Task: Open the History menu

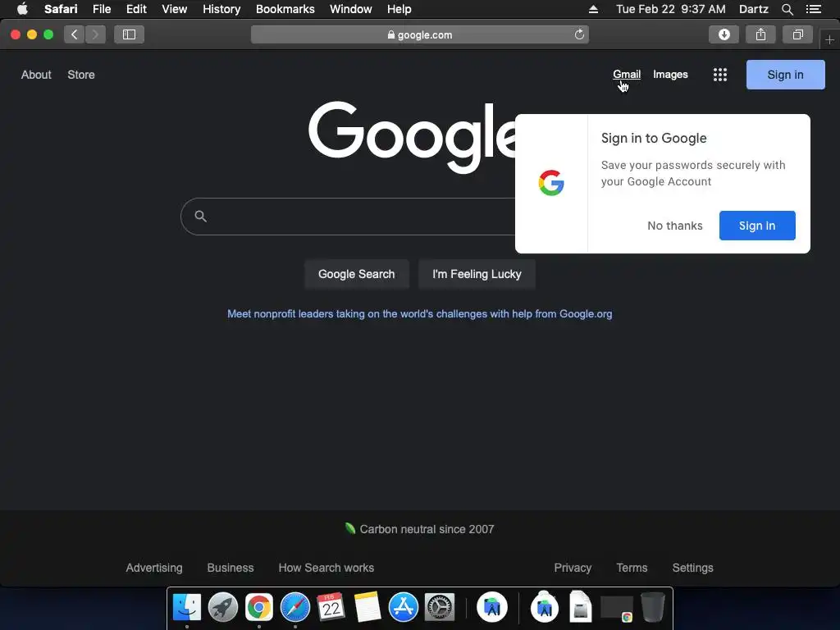Action: coord(221,9)
